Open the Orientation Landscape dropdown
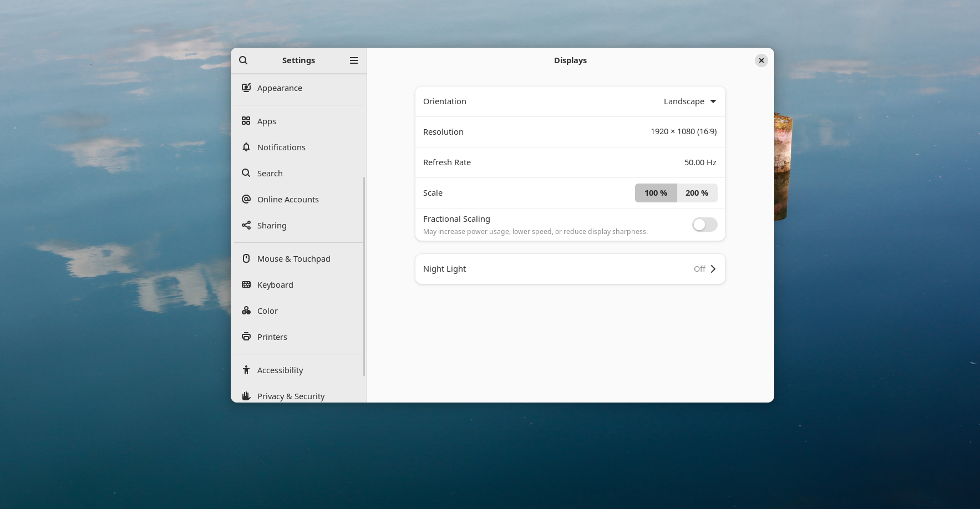980x509 pixels. coord(689,101)
